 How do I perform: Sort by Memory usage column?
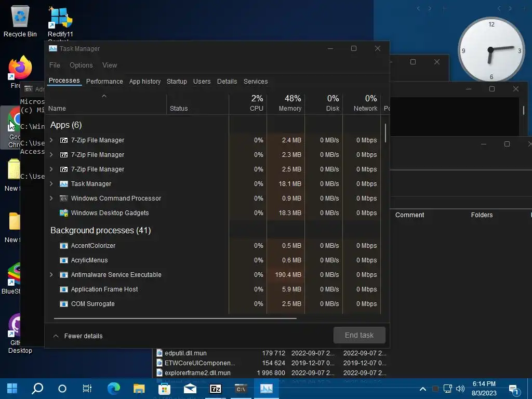pos(286,104)
